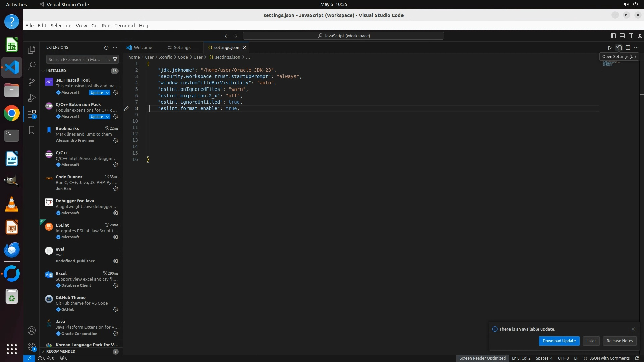
Task: Open manage gear for ESLint extension
Action: (x=116, y=237)
